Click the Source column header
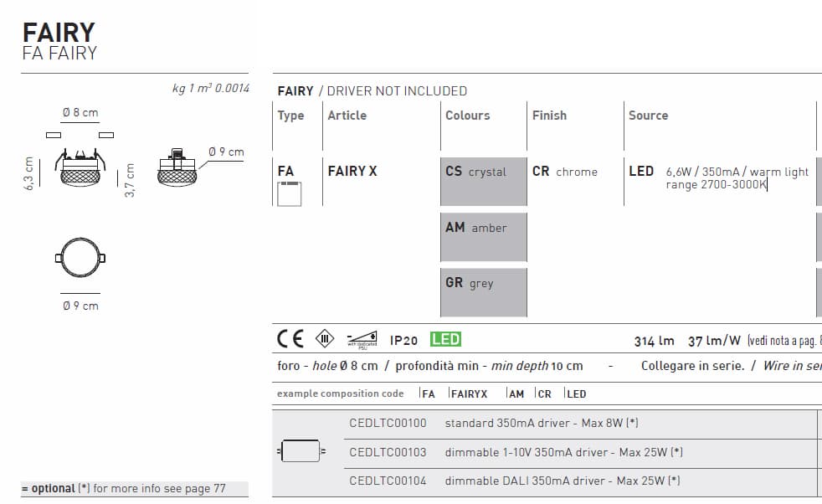This screenshot has height=504, width=822. coord(648,115)
